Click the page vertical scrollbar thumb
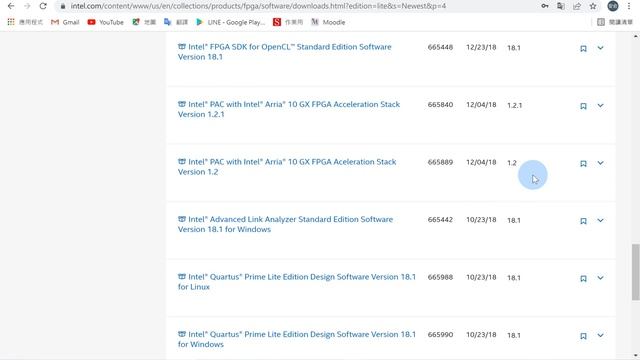Image resolution: width=640 pixels, height=360 pixels. coord(636,272)
